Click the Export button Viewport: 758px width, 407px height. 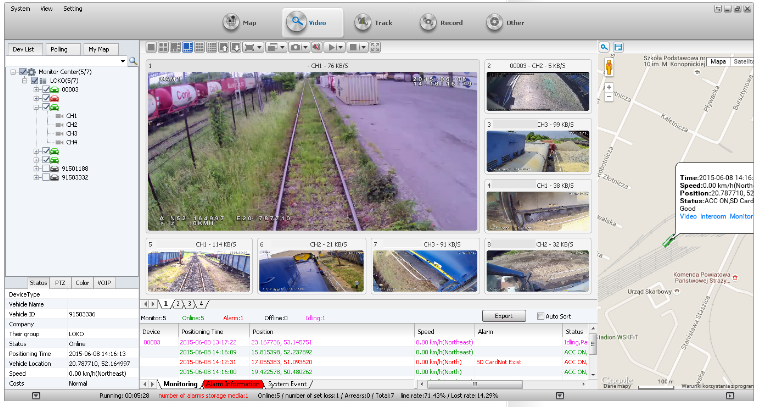(502, 315)
